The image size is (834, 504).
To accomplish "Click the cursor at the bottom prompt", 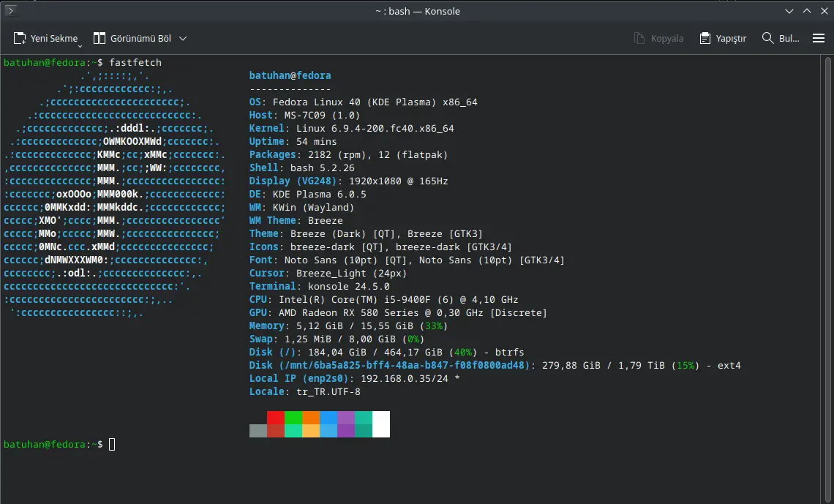I will coord(112,444).
